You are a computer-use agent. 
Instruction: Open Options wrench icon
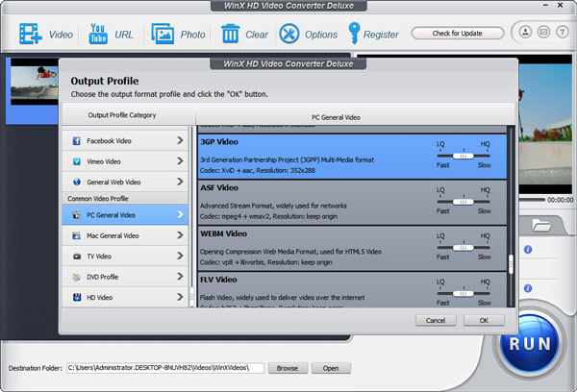click(x=289, y=34)
